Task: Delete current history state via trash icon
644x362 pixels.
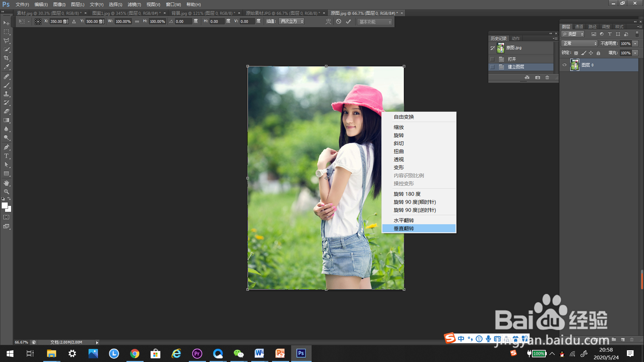Action: coord(547,77)
